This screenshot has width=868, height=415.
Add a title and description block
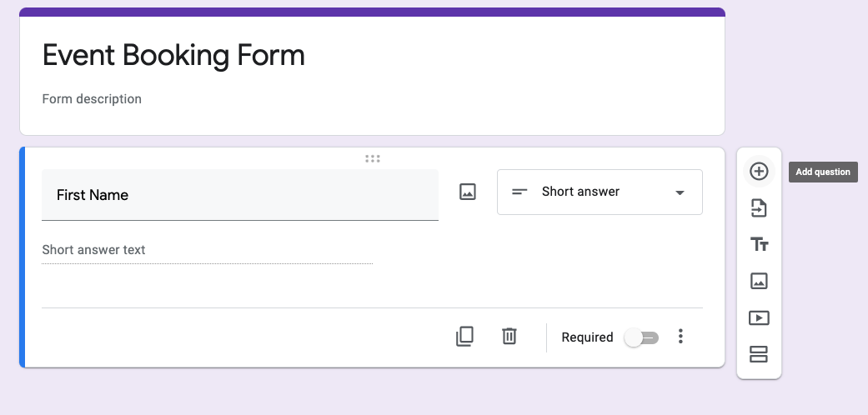(x=759, y=244)
